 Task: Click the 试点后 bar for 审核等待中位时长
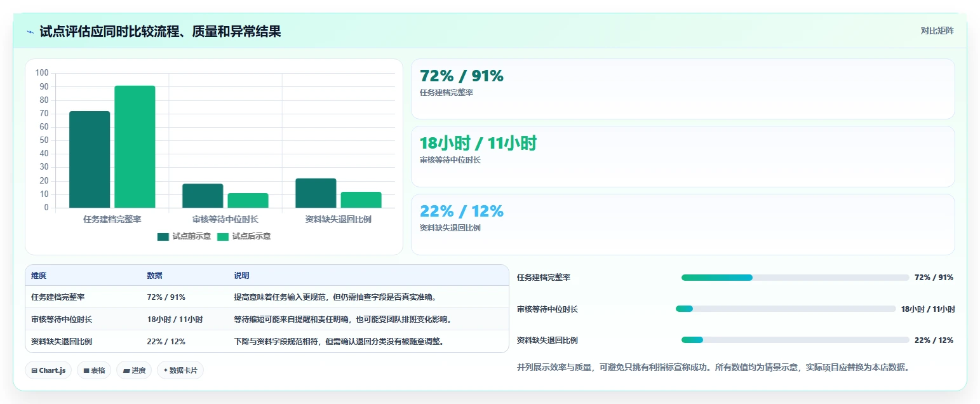[248, 200]
